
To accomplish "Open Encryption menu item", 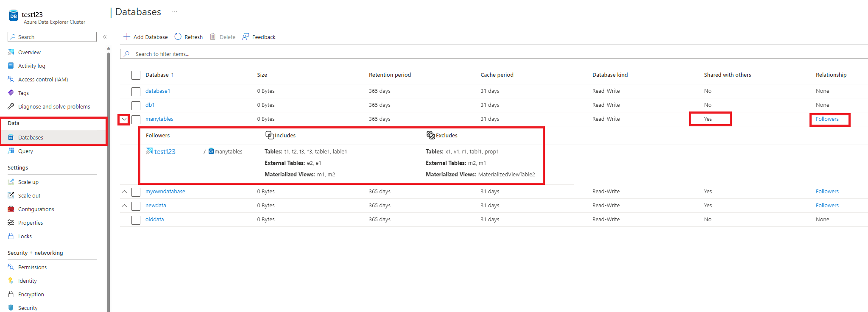I will [x=31, y=295].
